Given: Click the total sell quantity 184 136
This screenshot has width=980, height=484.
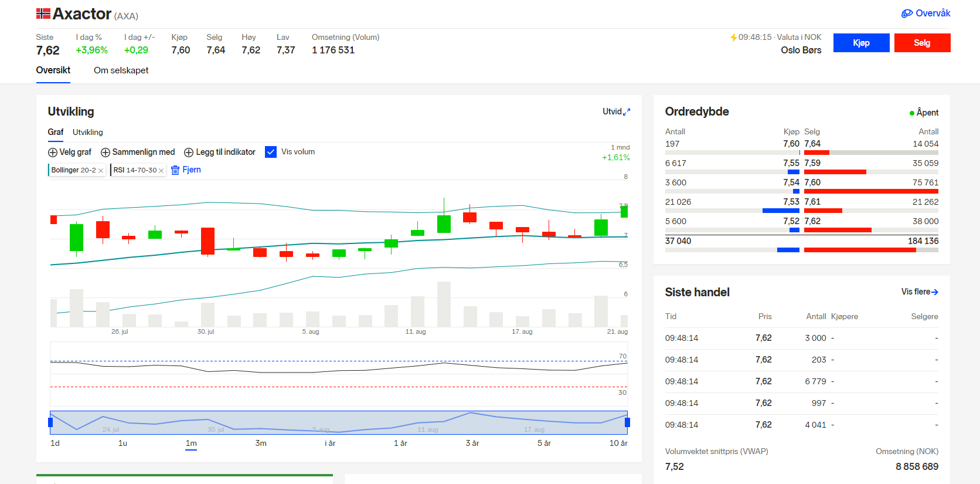Looking at the screenshot, I should coord(923,241).
